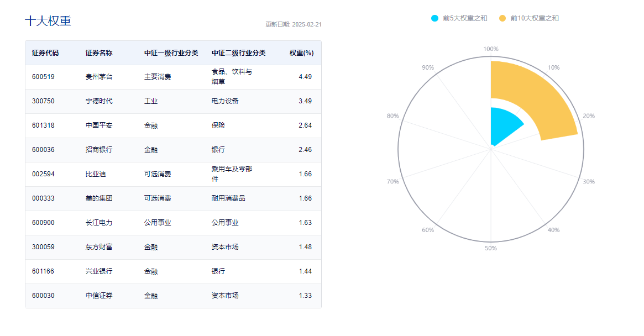Screen dimensions: 644x336
Task: Select security code 300059
Action: [x=43, y=247]
